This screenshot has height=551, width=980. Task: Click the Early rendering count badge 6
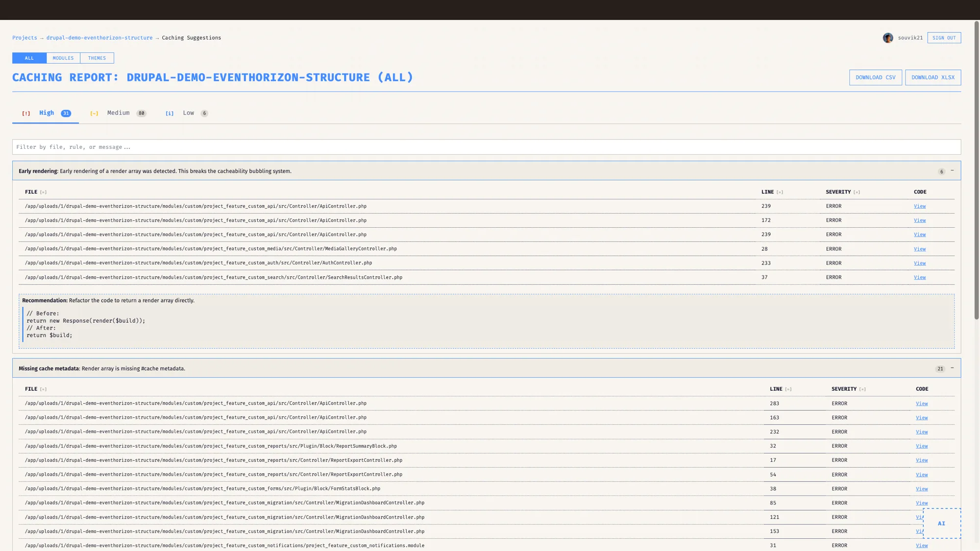(x=941, y=171)
